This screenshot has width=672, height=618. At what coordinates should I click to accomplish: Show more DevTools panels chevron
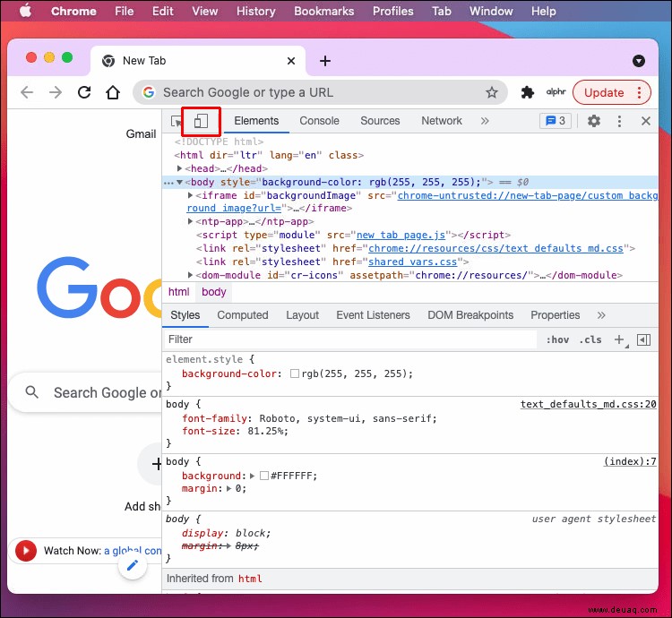tap(485, 121)
